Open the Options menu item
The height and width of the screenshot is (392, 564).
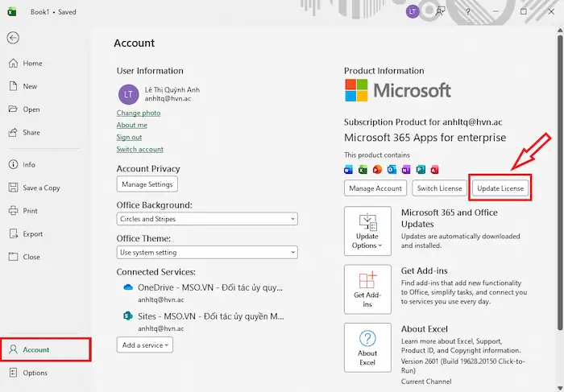coord(35,373)
